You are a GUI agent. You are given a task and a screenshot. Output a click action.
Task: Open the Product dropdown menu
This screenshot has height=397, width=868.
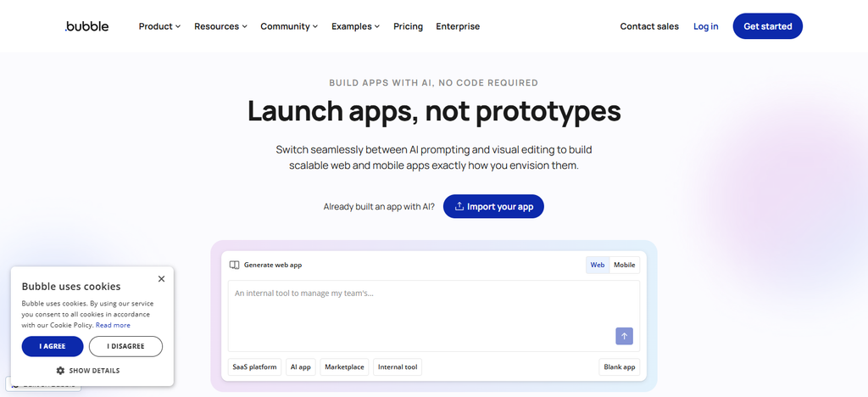pos(159,26)
